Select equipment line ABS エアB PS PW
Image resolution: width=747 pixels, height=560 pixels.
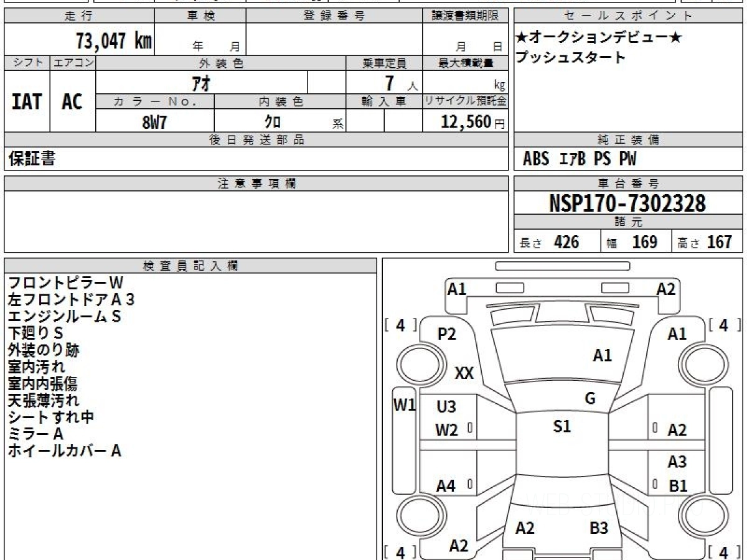(580, 159)
